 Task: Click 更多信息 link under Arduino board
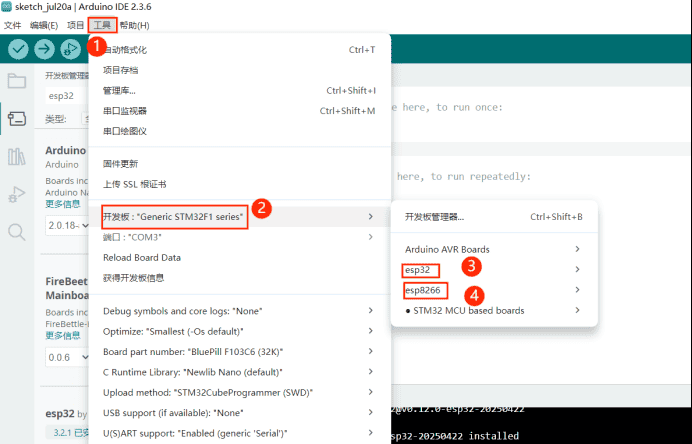pyautogui.click(x=62, y=203)
